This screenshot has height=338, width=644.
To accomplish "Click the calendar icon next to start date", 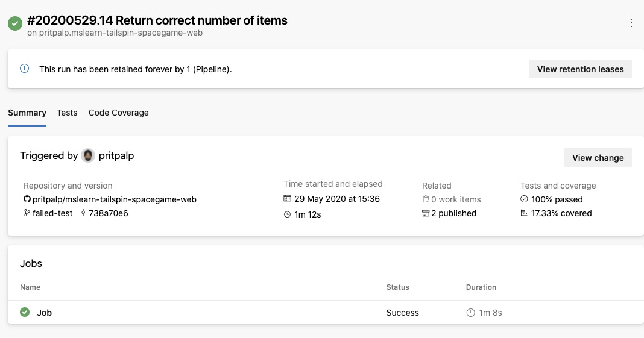I will pyautogui.click(x=287, y=198).
